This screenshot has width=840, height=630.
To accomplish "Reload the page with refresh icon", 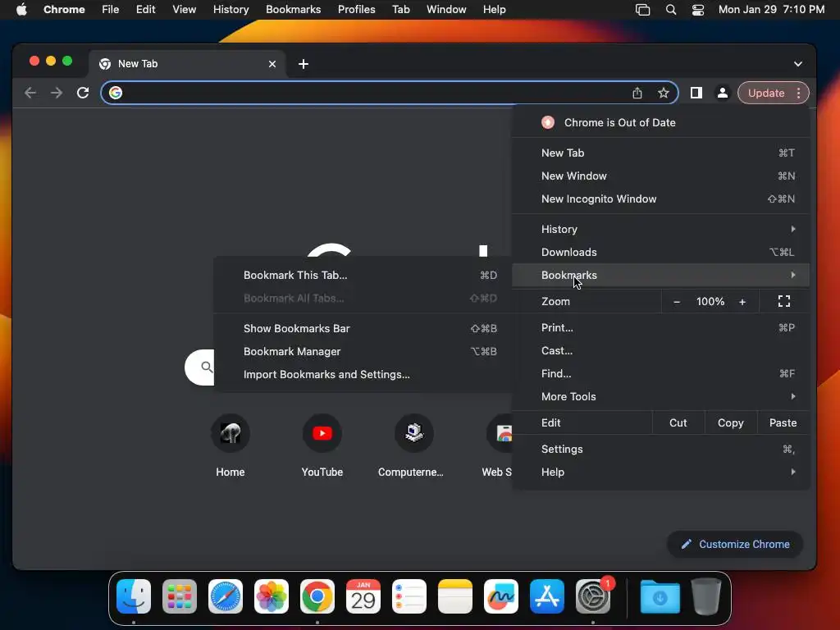I will [x=83, y=93].
